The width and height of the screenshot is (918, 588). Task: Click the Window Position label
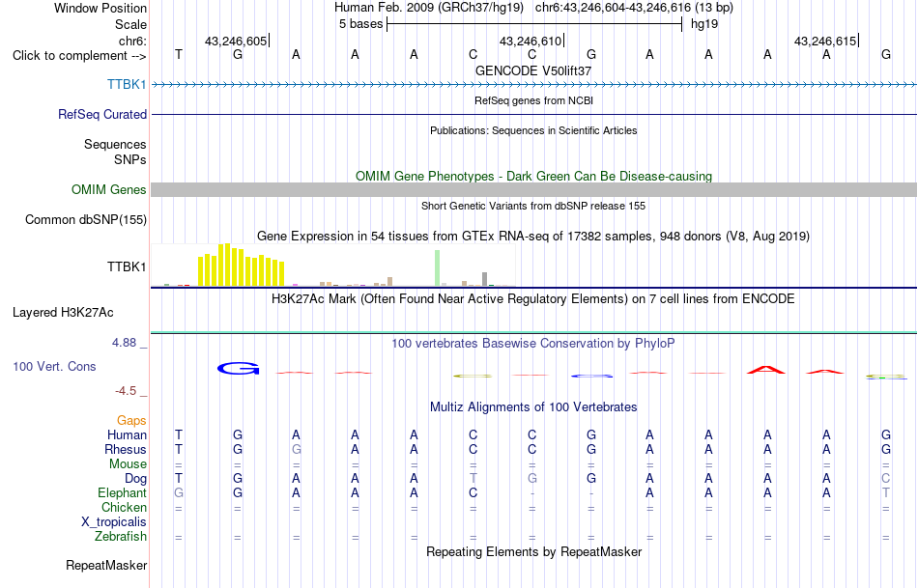pyautogui.click(x=100, y=8)
